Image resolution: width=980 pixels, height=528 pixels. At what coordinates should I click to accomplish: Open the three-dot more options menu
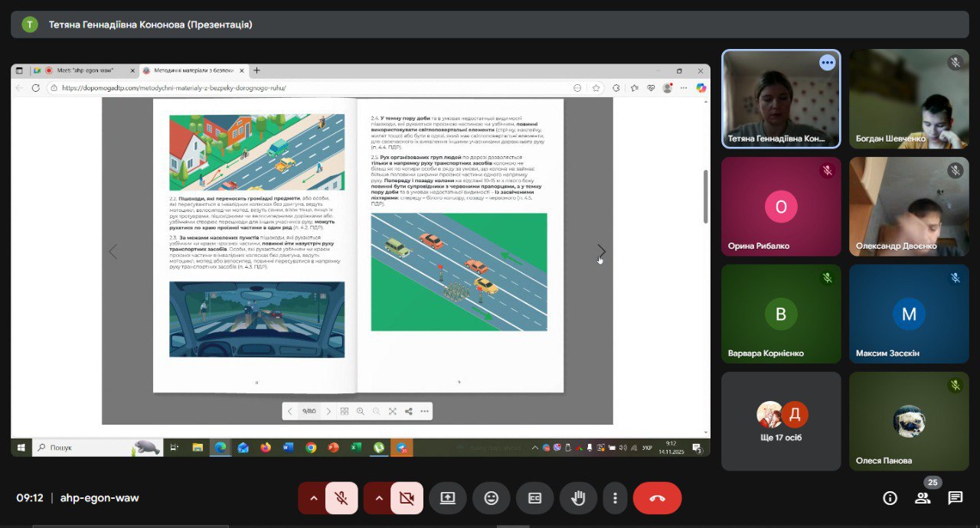[x=615, y=498]
